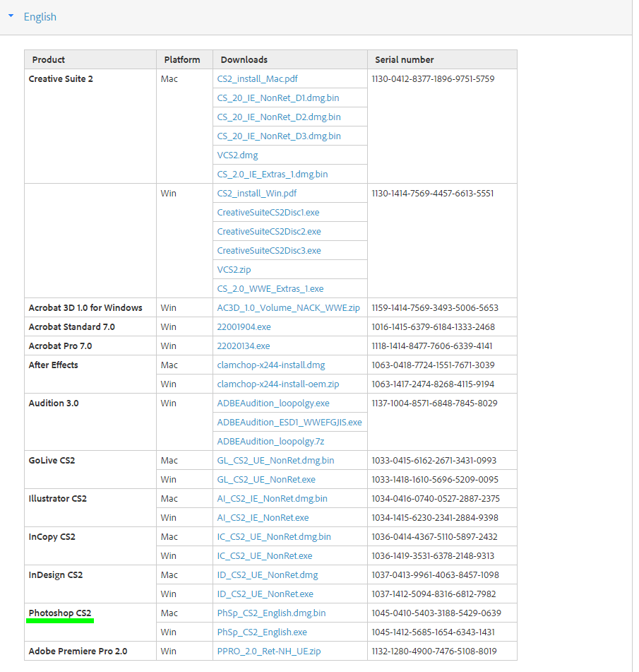Click serial 1045-0410-5403-3188-5429-0639
This screenshot has height=672, width=639.
coord(436,613)
